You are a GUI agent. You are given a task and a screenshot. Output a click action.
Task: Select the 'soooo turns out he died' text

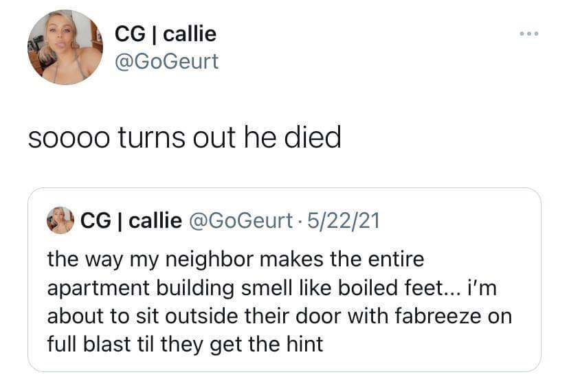point(185,137)
